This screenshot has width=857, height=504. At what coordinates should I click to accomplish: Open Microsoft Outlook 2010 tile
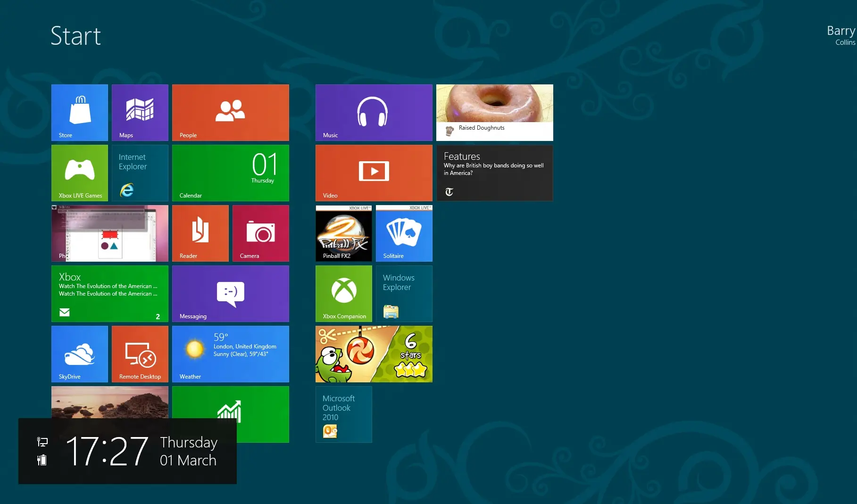(344, 414)
